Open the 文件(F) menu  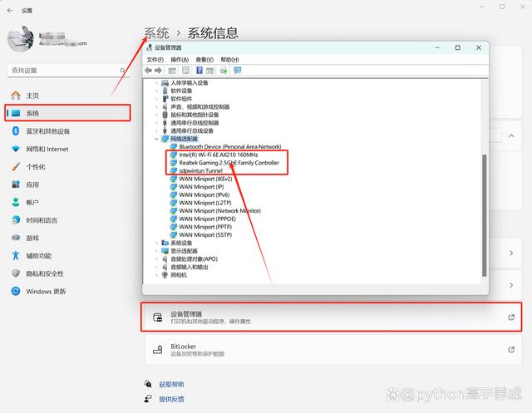pos(155,60)
